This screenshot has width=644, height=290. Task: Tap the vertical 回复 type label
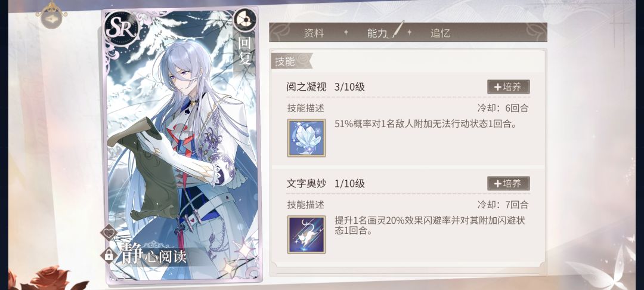(x=245, y=51)
